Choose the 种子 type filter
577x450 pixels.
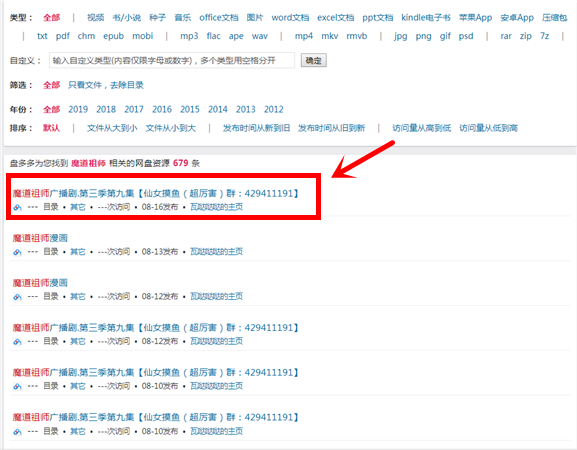pos(157,17)
